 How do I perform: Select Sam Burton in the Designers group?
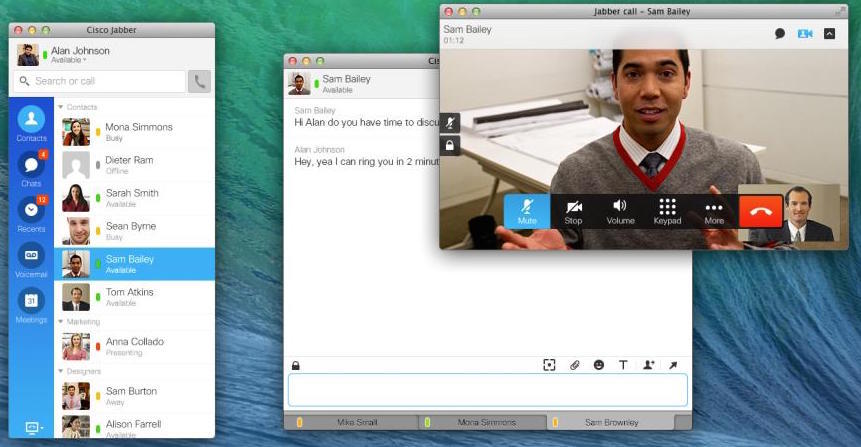tap(135, 396)
